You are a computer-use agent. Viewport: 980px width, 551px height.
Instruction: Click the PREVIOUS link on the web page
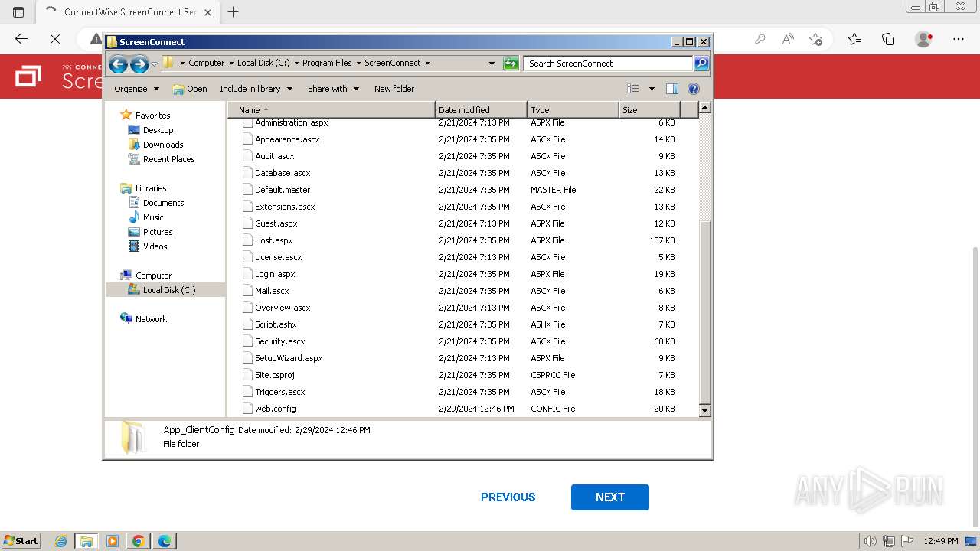pos(508,497)
